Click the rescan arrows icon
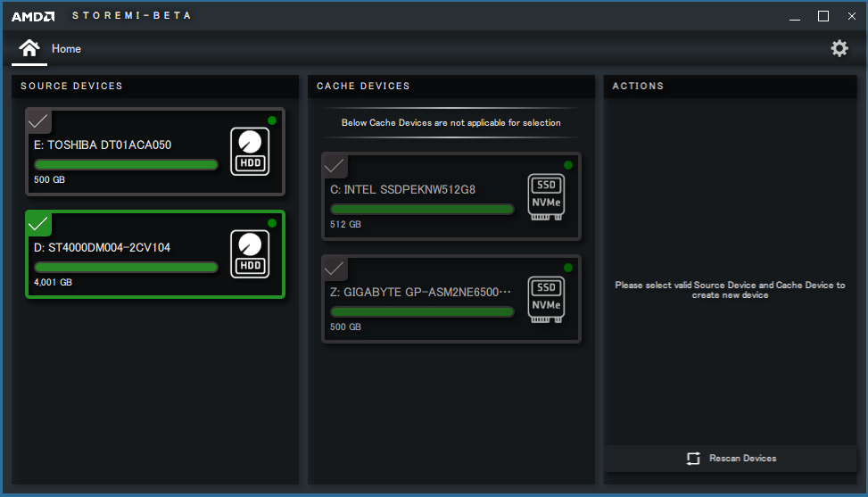Image resolution: width=868 pixels, height=497 pixels. click(693, 459)
